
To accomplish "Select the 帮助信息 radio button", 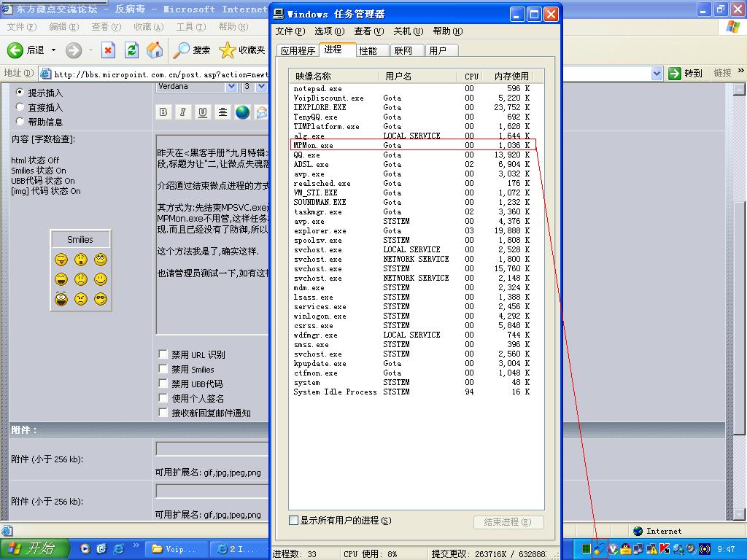I will (x=20, y=122).
